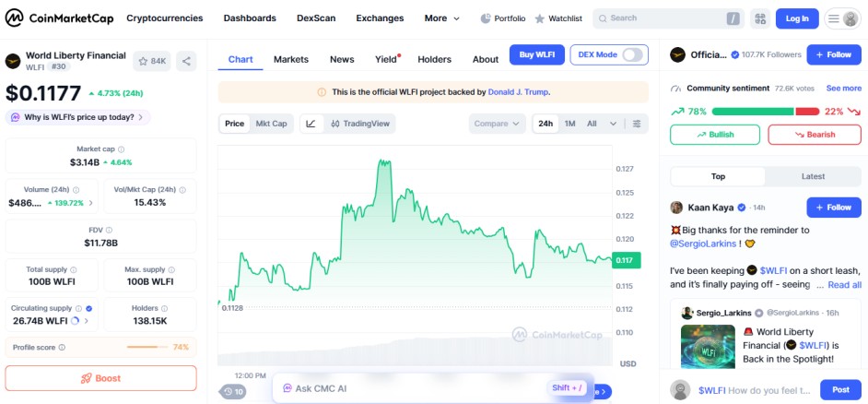Click the Max. supply info icon
Viewport: 868px width, 404px height.
[x=171, y=270]
